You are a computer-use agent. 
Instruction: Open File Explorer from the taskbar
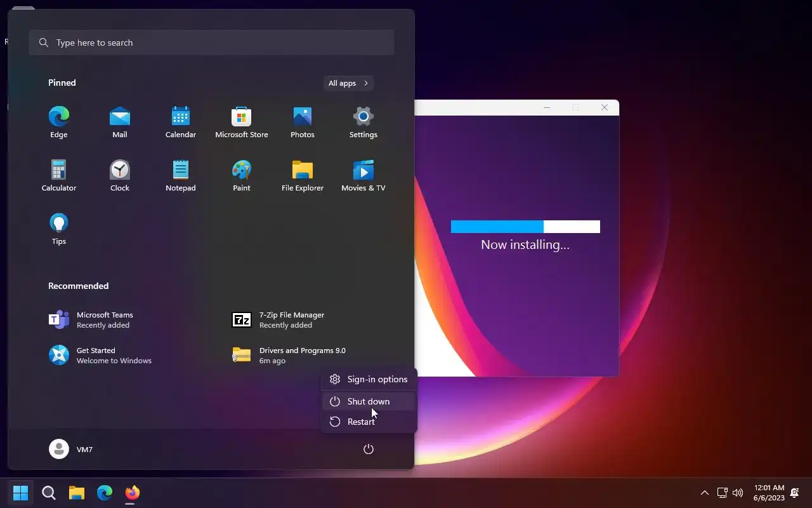[x=77, y=493]
